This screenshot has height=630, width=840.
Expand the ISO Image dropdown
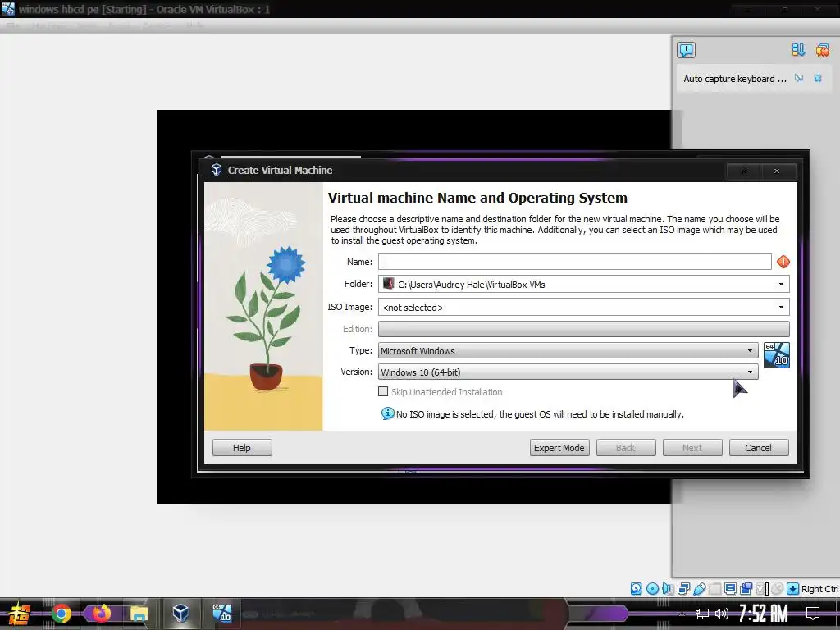pyautogui.click(x=781, y=307)
